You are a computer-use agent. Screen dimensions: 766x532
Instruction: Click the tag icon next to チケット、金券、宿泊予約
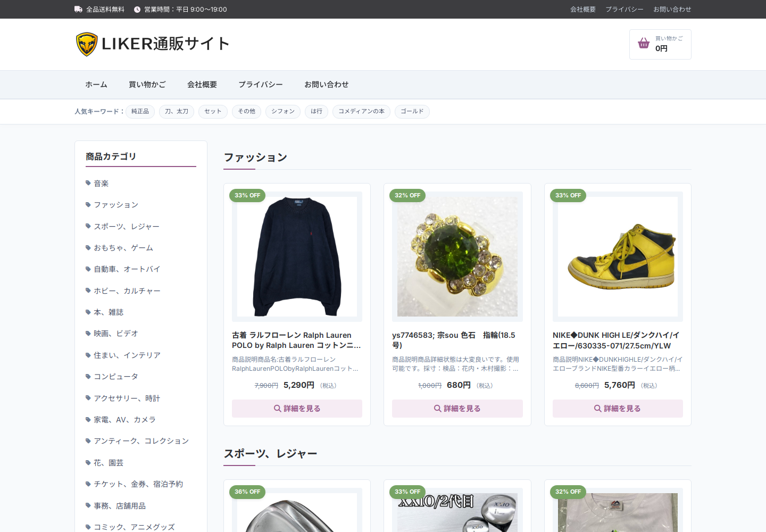point(88,484)
